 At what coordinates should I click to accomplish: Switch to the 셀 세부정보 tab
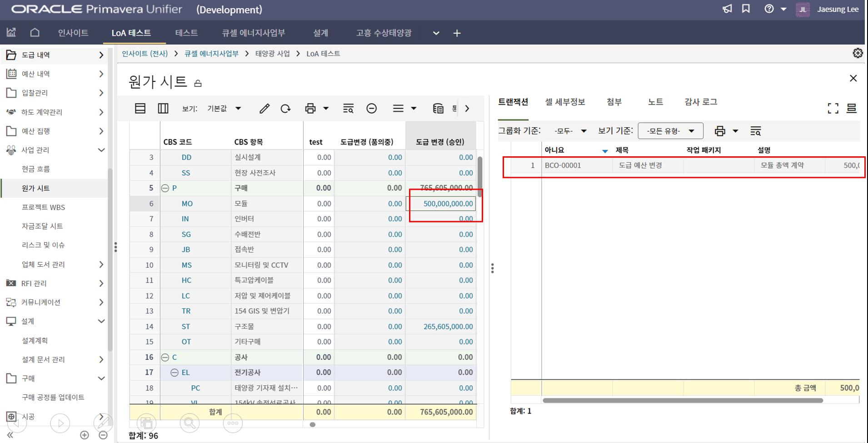pyautogui.click(x=565, y=102)
